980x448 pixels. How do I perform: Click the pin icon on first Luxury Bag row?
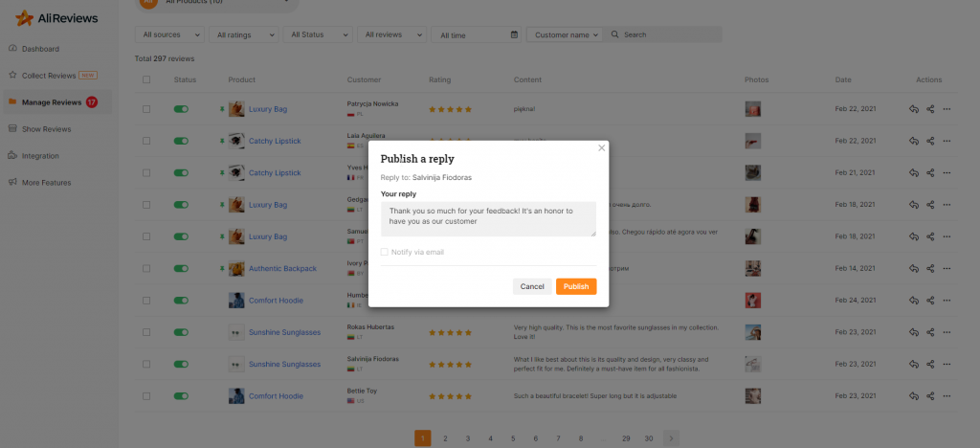[x=221, y=109]
